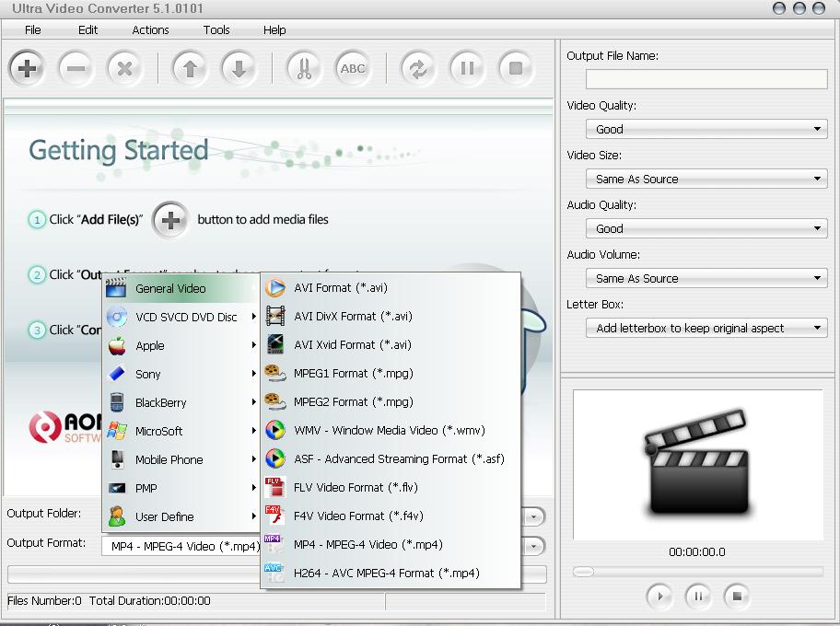
Task: Click the MPEG1 film reel icon
Action: [x=275, y=373]
